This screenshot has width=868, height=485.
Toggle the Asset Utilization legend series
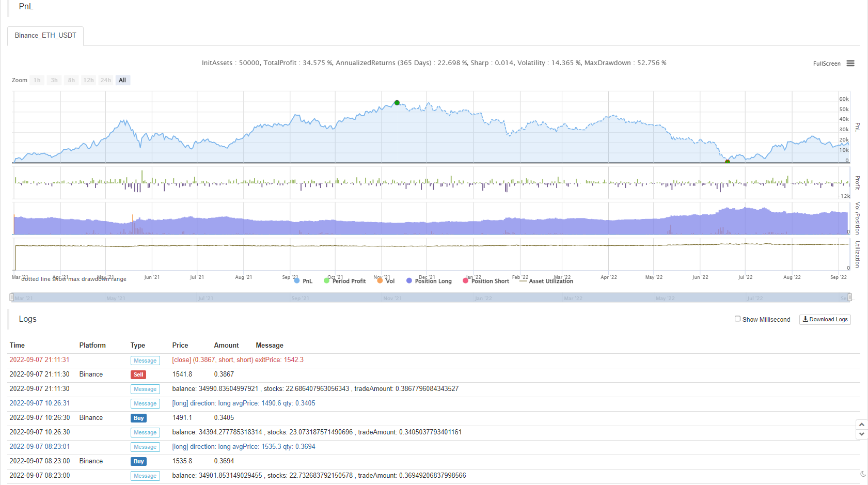tap(546, 281)
